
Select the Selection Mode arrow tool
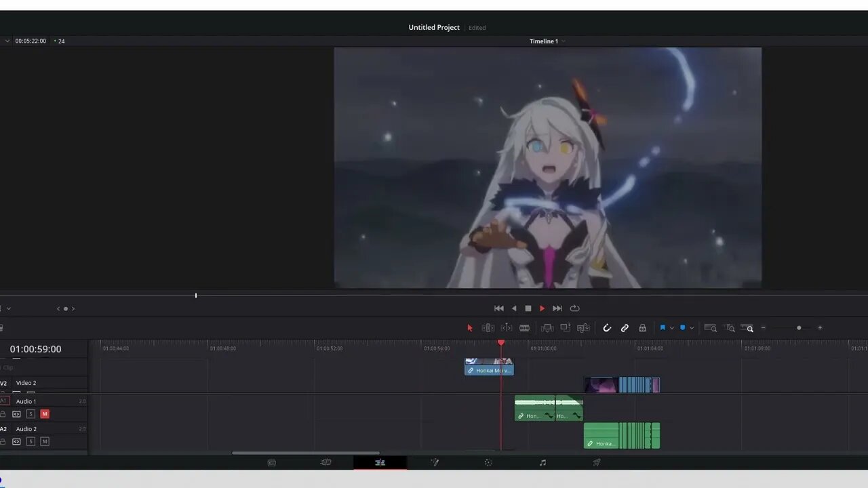469,328
